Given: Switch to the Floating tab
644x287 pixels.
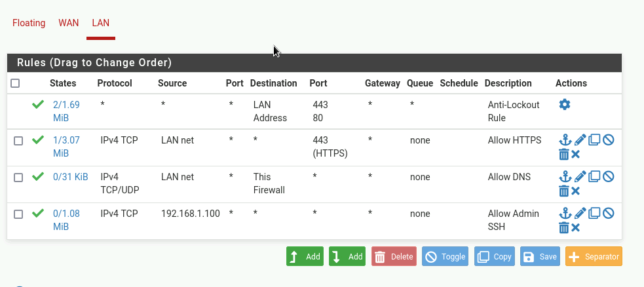Looking at the screenshot, I should coord(29,23).
